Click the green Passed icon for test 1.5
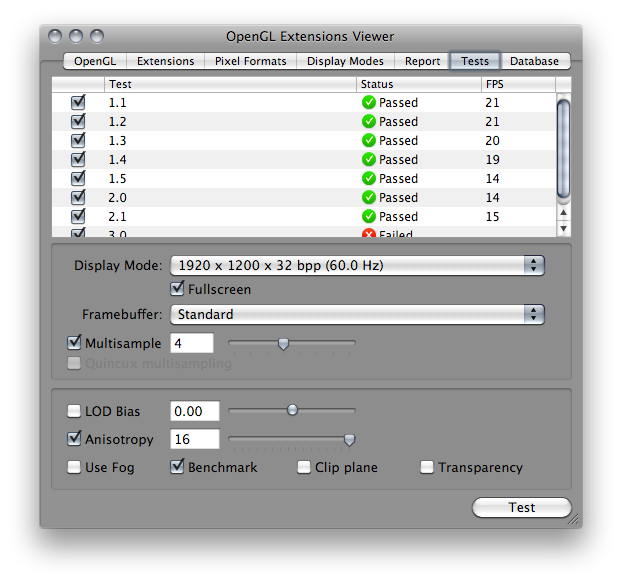This screenshot has width=622, height=583. pyautogui.click(x=369, y=178)
